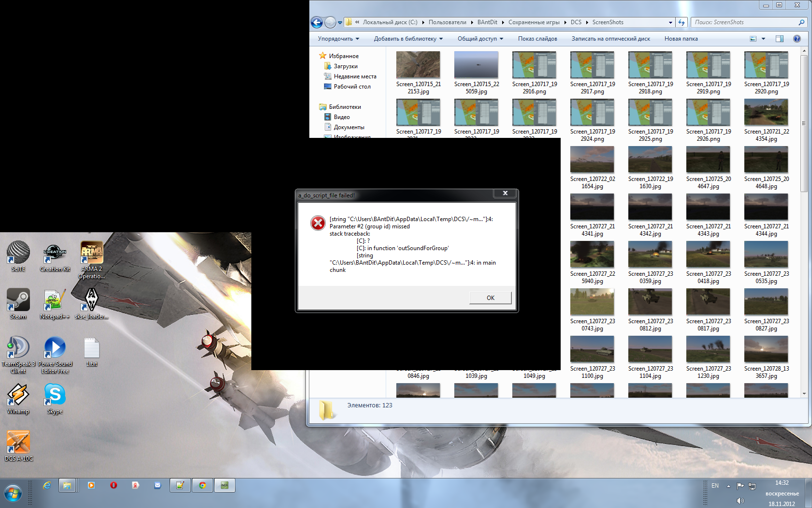The image size is (812, 508).
Task: Select thumbnail Screen_120727_230359.jpg
Action: coord(650,263)
